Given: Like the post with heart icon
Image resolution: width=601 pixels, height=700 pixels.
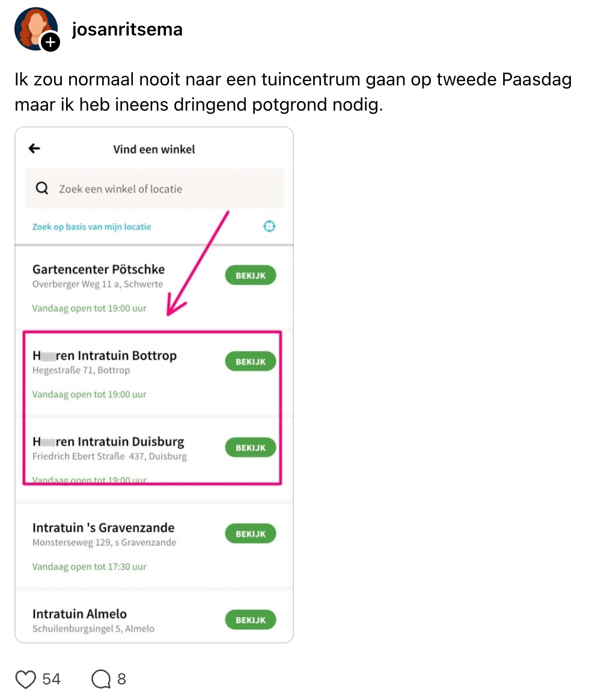Looking at the screenshot, I should 25,679.
